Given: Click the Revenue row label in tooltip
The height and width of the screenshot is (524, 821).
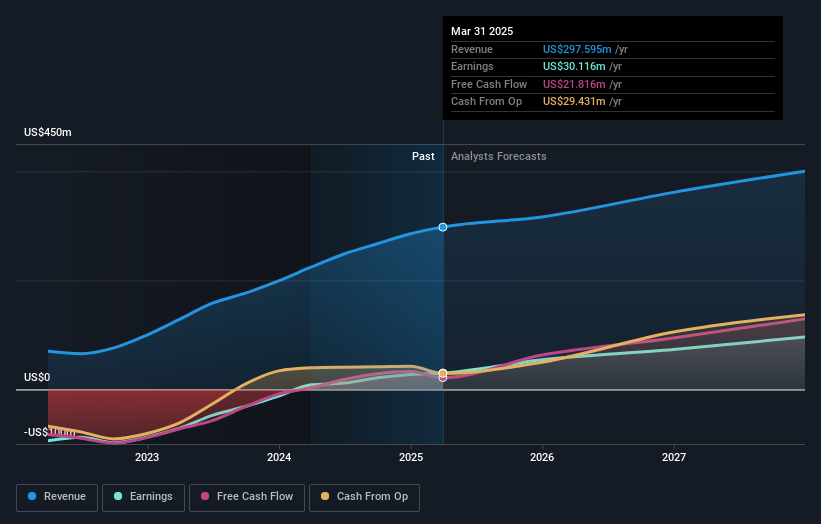Looking at the screenshot, I should click(x=472, y=49).
